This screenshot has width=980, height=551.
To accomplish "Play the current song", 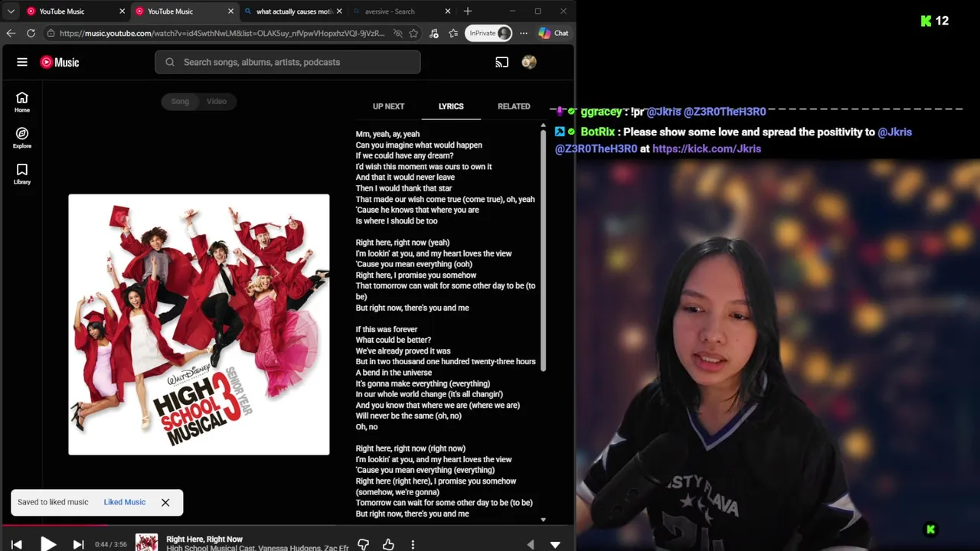I will (x=48, y=544).
